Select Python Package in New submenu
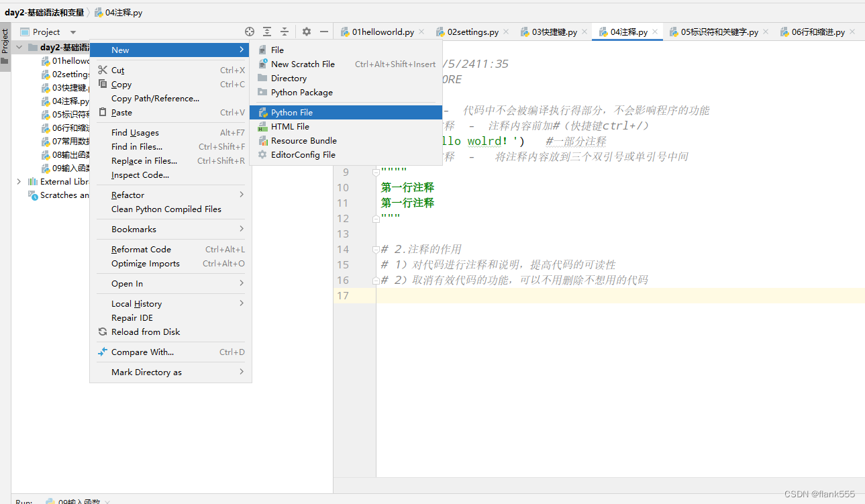This screenshot has width=865, height=504. pyautogui.click(x=346, y=92)
